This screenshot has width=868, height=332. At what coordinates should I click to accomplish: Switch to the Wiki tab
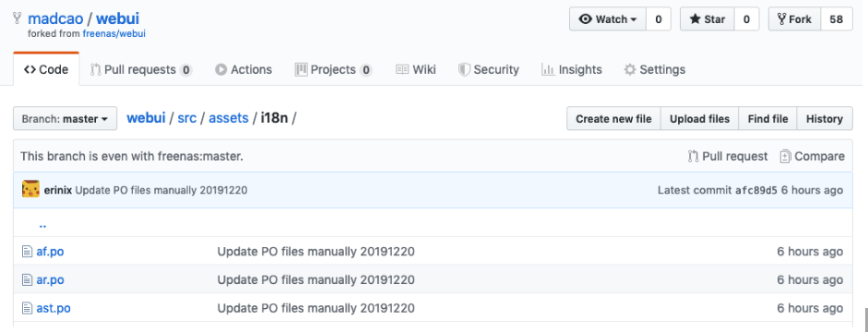coord(416,70)
